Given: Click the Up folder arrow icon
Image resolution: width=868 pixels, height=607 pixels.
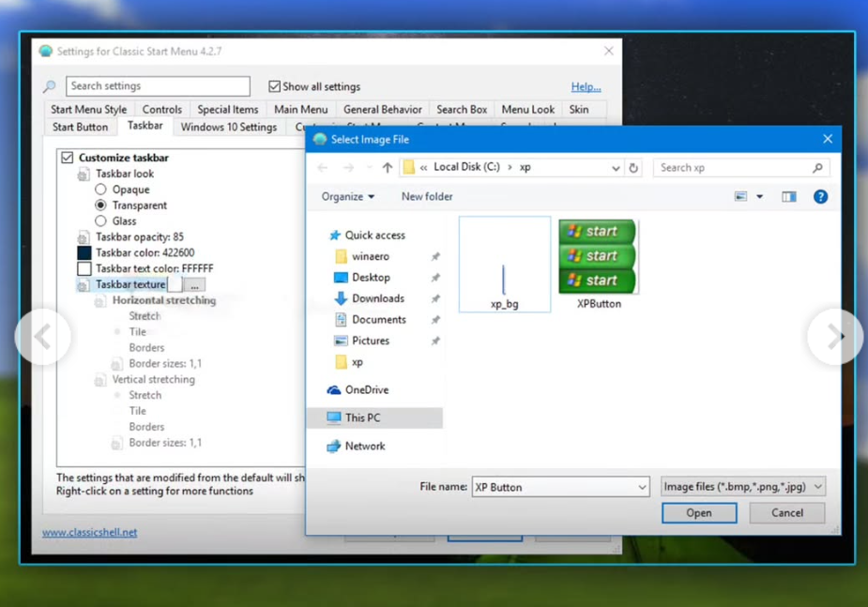Looking at the screenshot, I should 388,168.
